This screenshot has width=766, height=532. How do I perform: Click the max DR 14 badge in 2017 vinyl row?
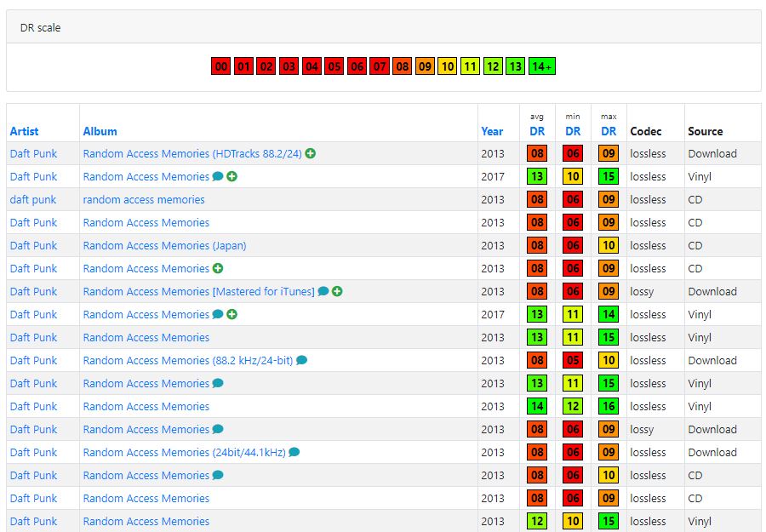click(x=609, y=314)
